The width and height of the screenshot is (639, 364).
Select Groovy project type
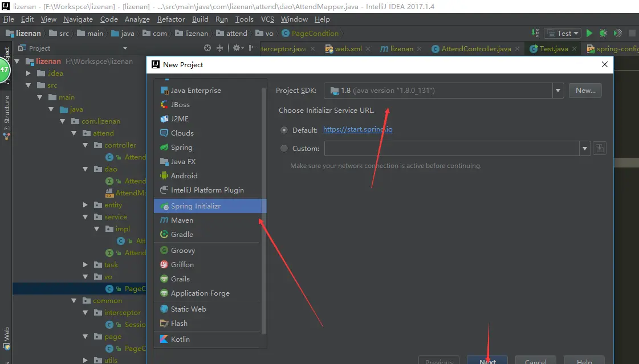pyautogui.click(x=210, y=251)
